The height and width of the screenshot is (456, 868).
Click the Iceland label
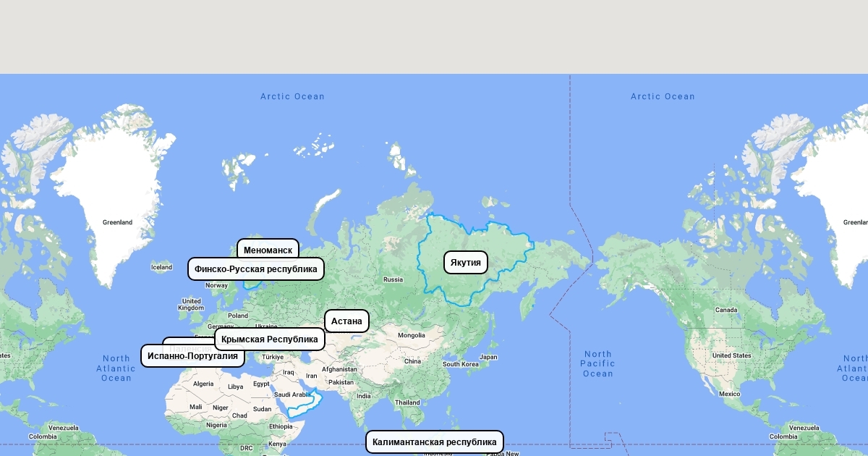(x=161, y=267)
